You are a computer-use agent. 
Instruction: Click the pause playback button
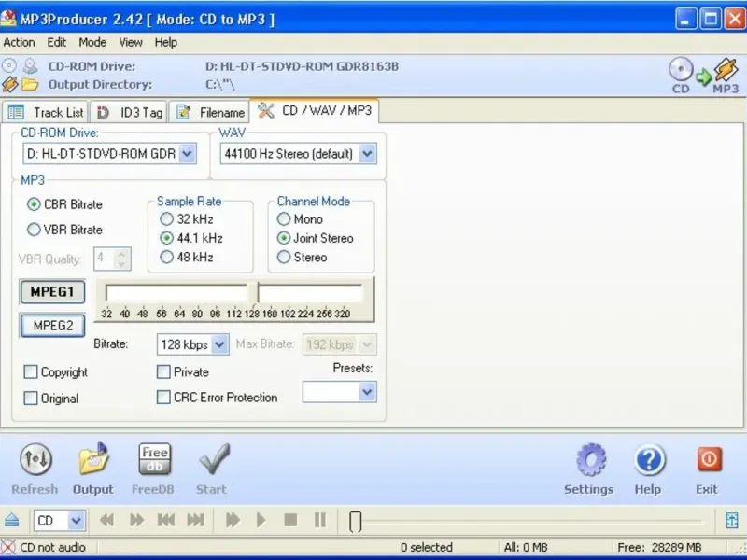point(320,520)
